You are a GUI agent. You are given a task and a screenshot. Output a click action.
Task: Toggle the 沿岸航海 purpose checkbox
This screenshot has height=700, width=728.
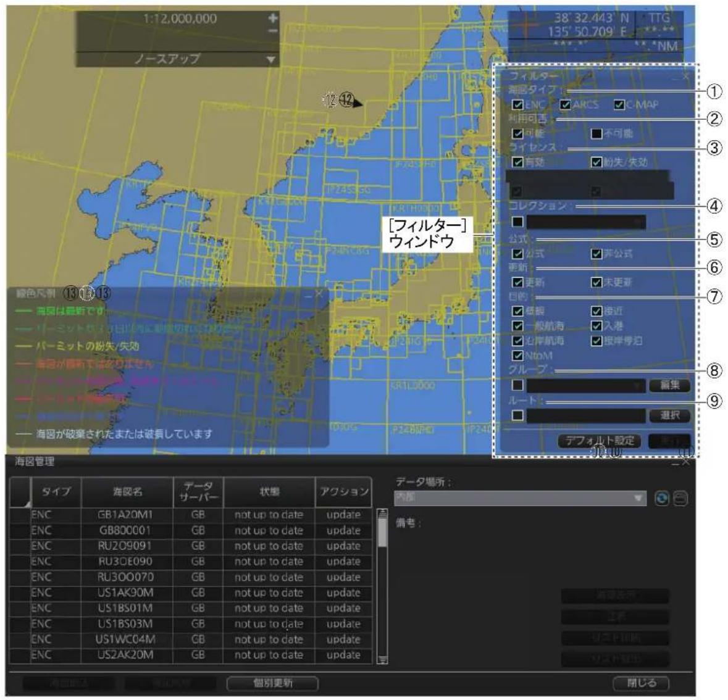pyautogui.click(x=517, y=341)
